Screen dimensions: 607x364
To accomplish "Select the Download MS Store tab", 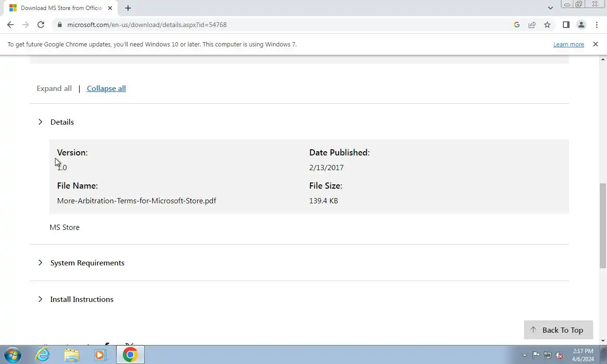I will 60,8.
